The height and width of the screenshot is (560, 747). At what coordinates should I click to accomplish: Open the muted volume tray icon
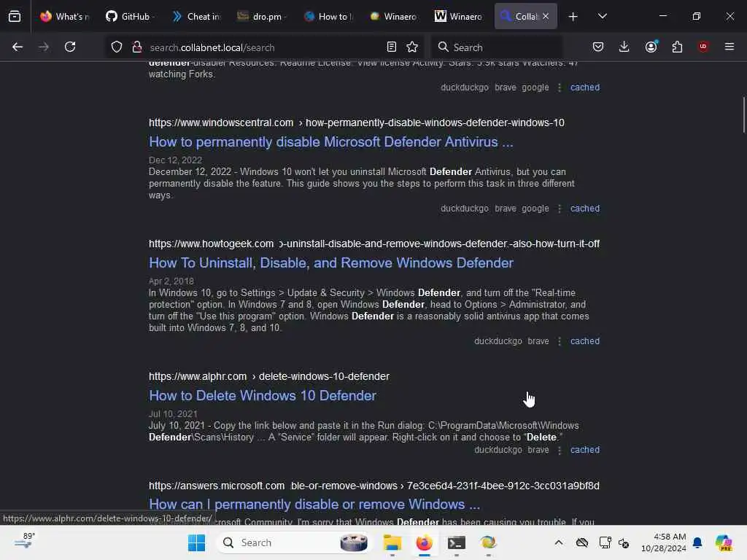[x=624, y=542]
